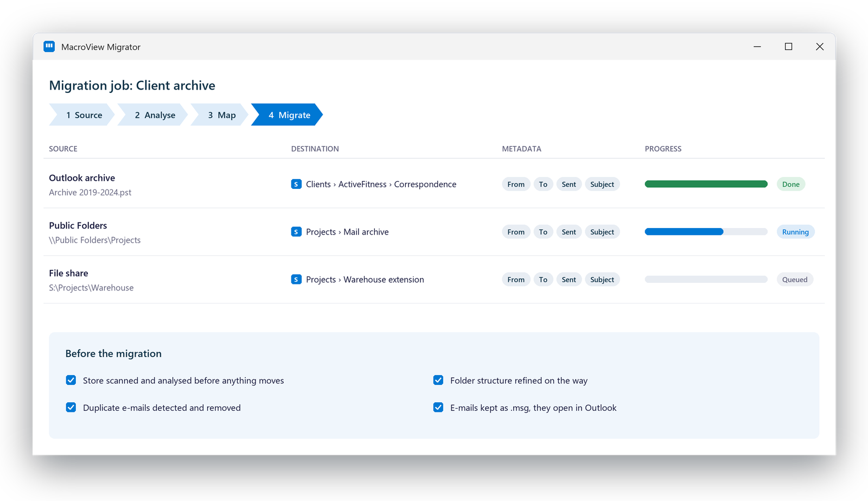Screen dimensions: 868x501
Task: Click the Sent tag in Outlook archive row
Action: pyautogui.click(x=569, y=184)
